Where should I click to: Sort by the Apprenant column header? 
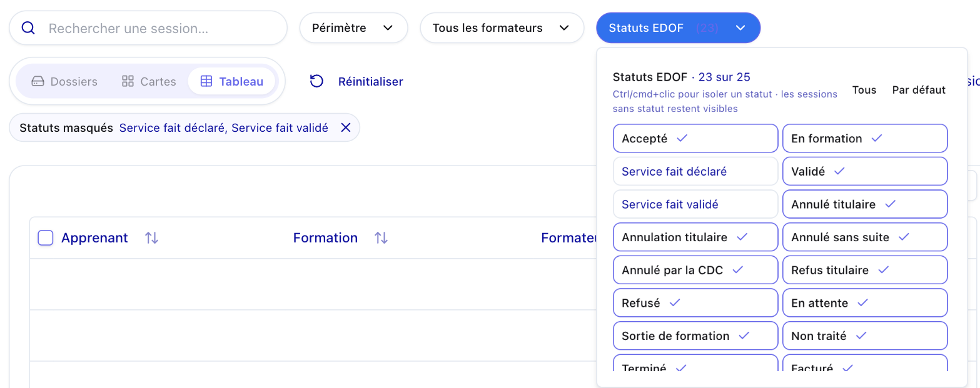pyautogui.click(x=94, y=237)
